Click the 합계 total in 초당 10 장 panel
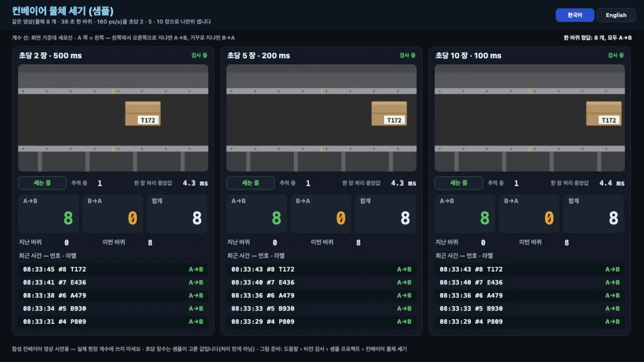 click(594, 214)
